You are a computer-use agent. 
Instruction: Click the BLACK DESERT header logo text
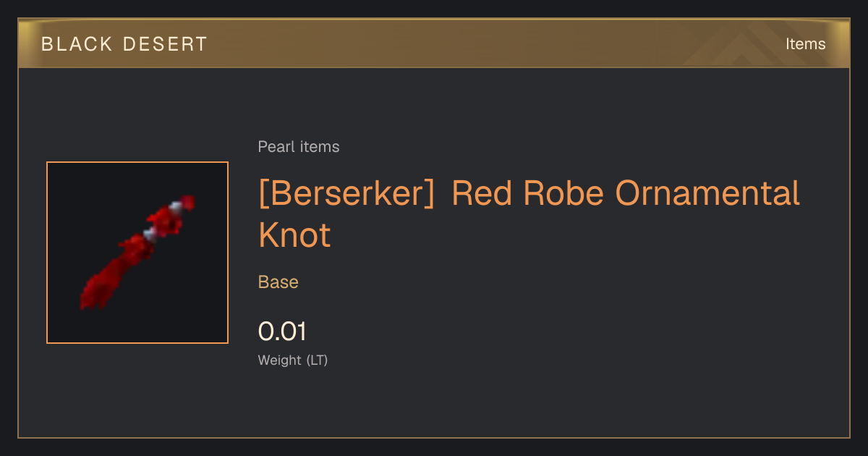pyautogui.click(x=124, y=44)
